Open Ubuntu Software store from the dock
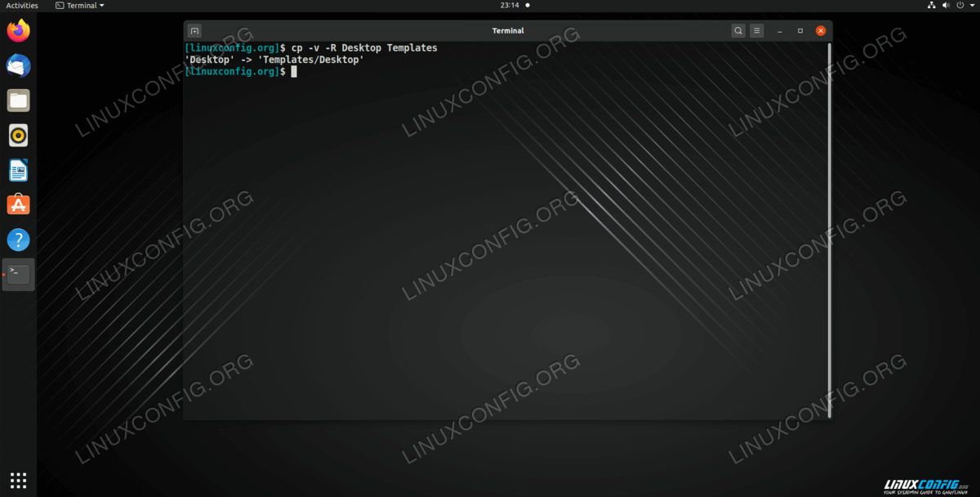The width and height of the screenshot is (980, 497). click(18, 204)
